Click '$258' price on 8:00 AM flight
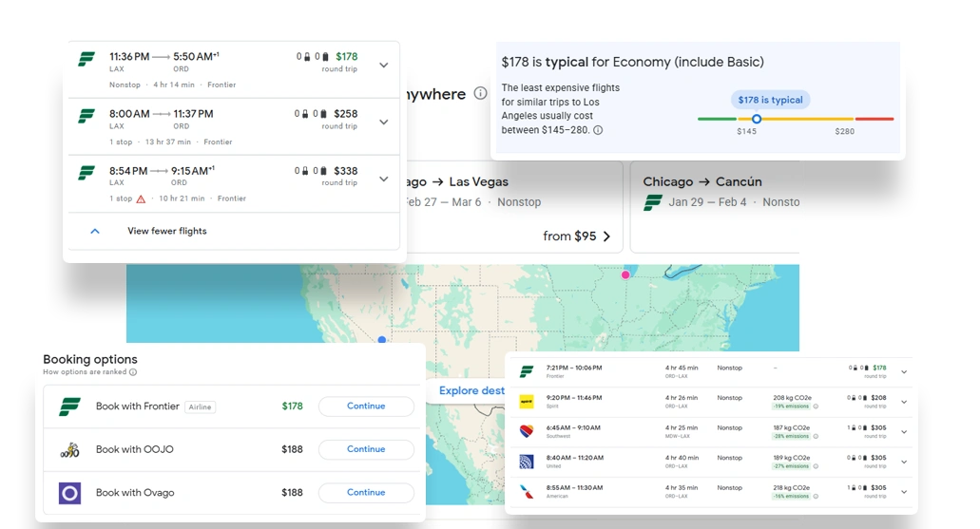 (x=346, y=114)
